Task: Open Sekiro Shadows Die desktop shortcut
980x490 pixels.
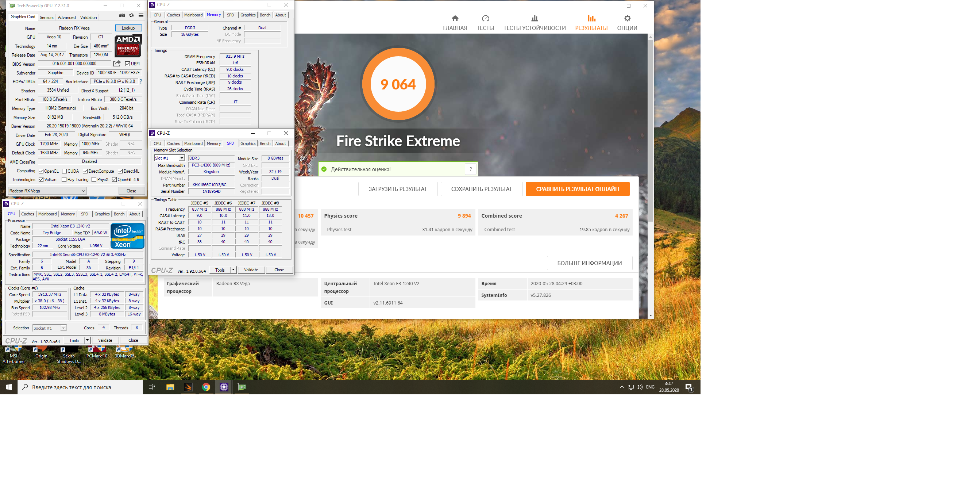Action: point(69,354)
